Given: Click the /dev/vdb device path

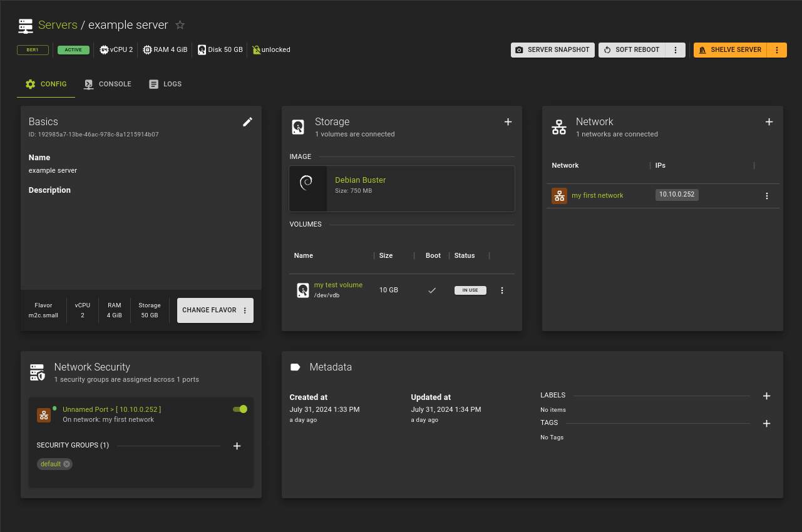Looking at the screenshot, I should [327, 295].
